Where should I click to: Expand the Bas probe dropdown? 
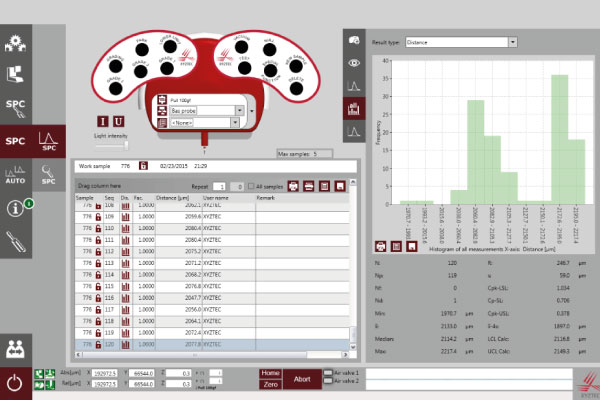point(241,111)
